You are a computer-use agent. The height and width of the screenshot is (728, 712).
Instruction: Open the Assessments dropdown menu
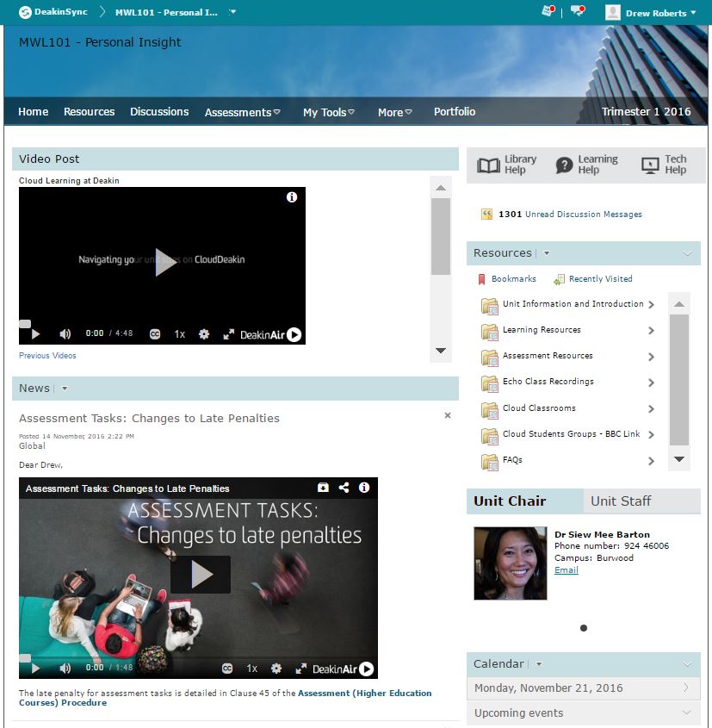point(243,112)
